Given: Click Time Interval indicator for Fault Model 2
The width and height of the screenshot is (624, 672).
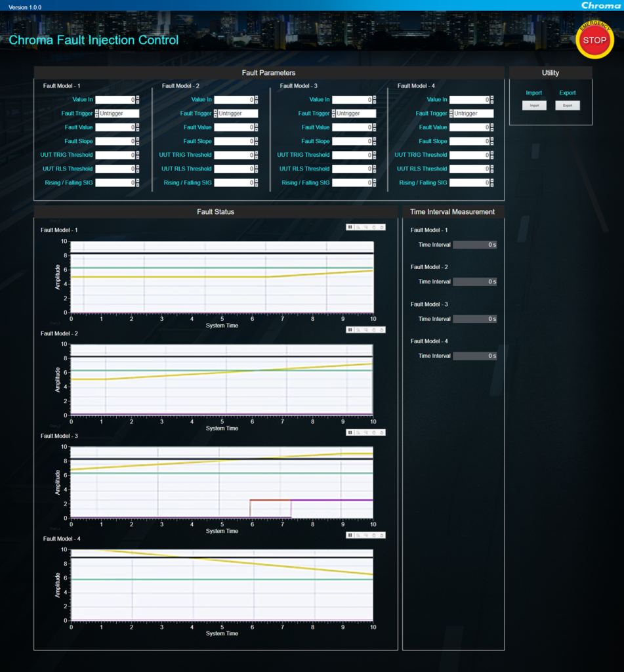Looking at the screenshot, I should [474, 282].
